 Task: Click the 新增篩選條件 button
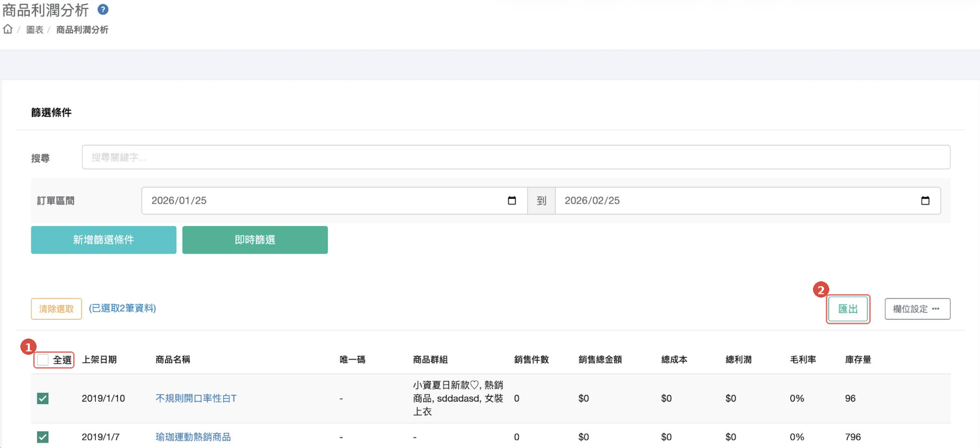point(103,240)
